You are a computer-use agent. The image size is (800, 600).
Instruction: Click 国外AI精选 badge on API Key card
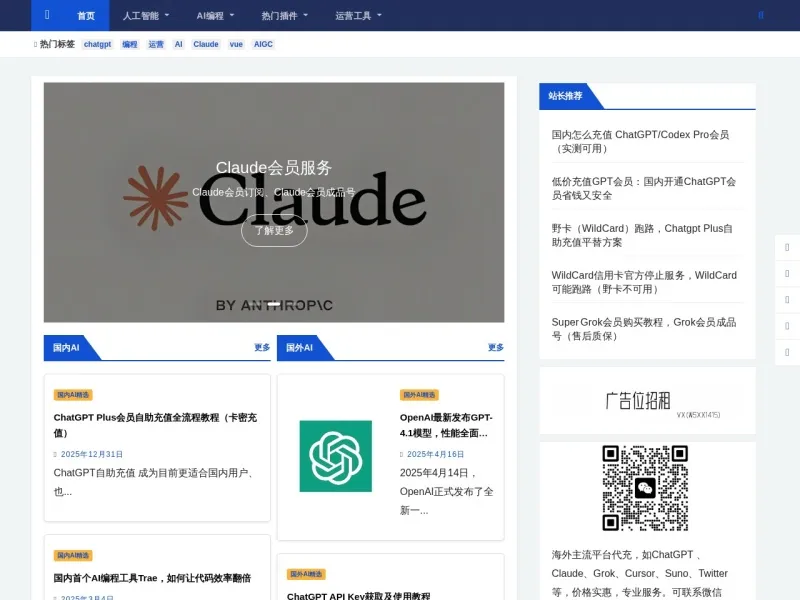306,574
